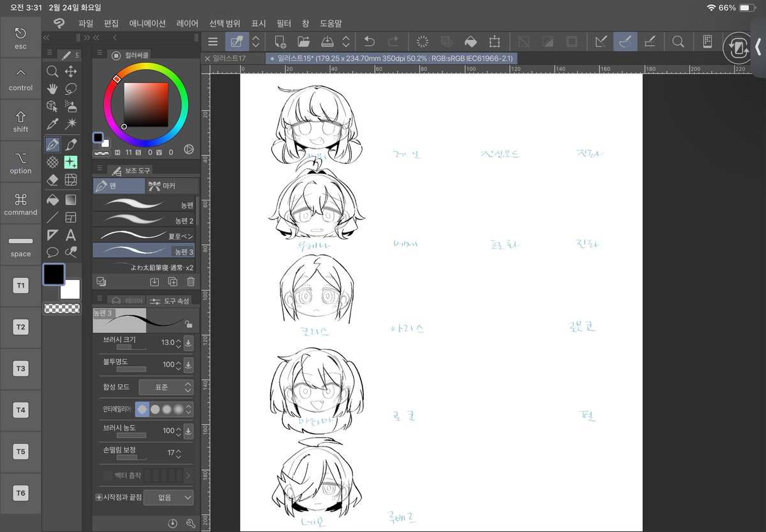The width and height of the screenshot is (766, 532).
Task: Click the Transform scale icon in command bar
Action: coord(495,41)
